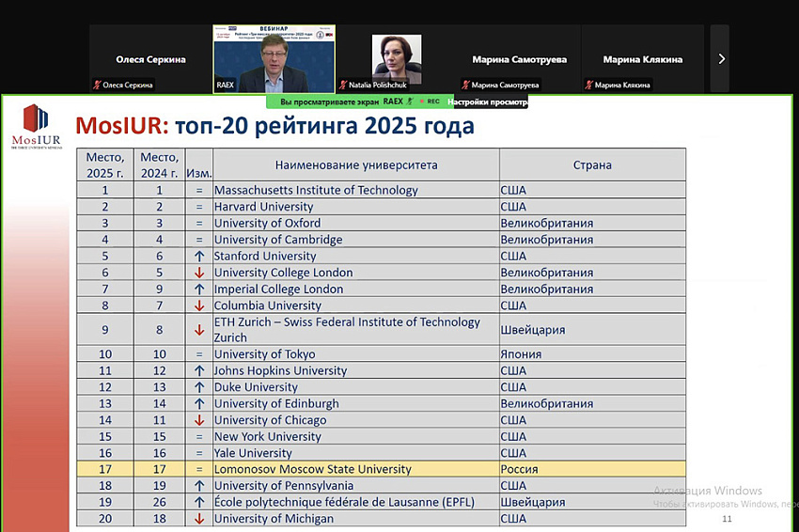Viewport: 799px width, 532px height.
Task: Click the blue up arrow in Stanford University row
Action: (198, 256)
